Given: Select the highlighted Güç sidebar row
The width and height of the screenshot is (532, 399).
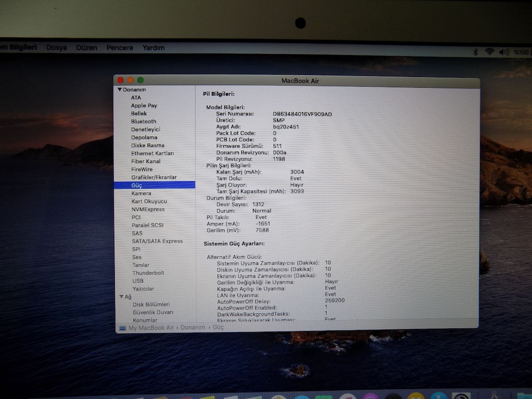Looking at the screenshot, I should (x=155, y=185).
